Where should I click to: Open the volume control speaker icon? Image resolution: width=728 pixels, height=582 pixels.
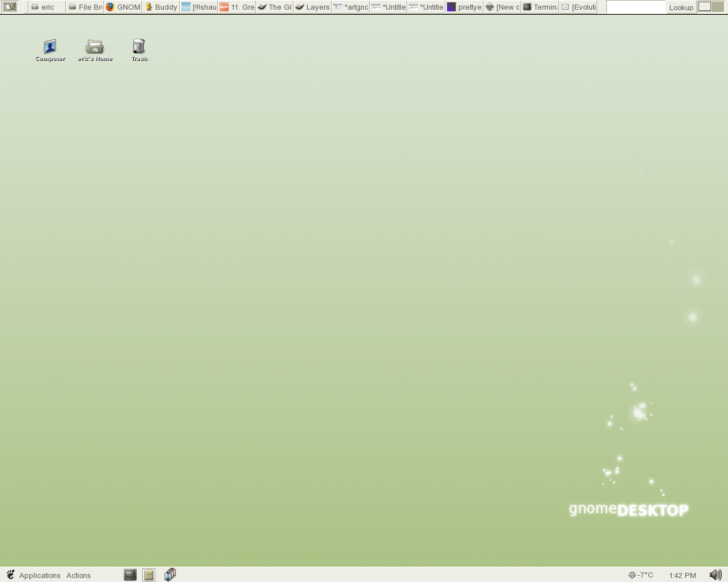click(x=715, y=575)
